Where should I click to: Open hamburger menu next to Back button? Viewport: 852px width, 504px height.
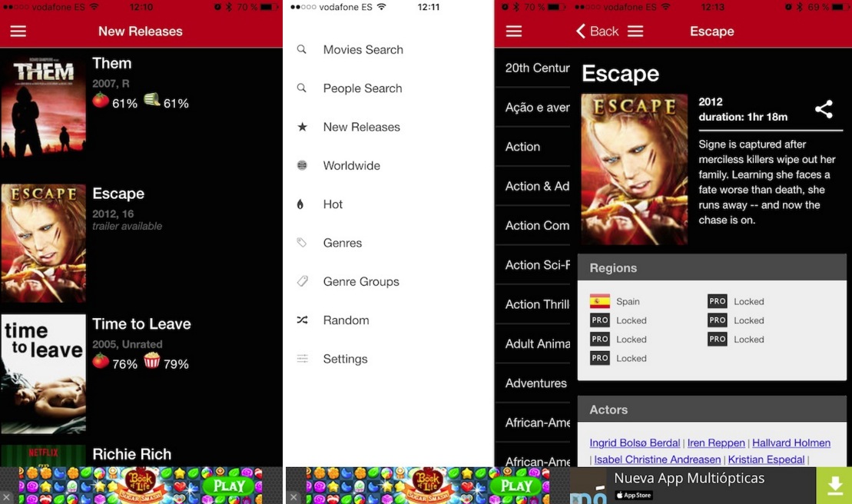tap(635, 31)
